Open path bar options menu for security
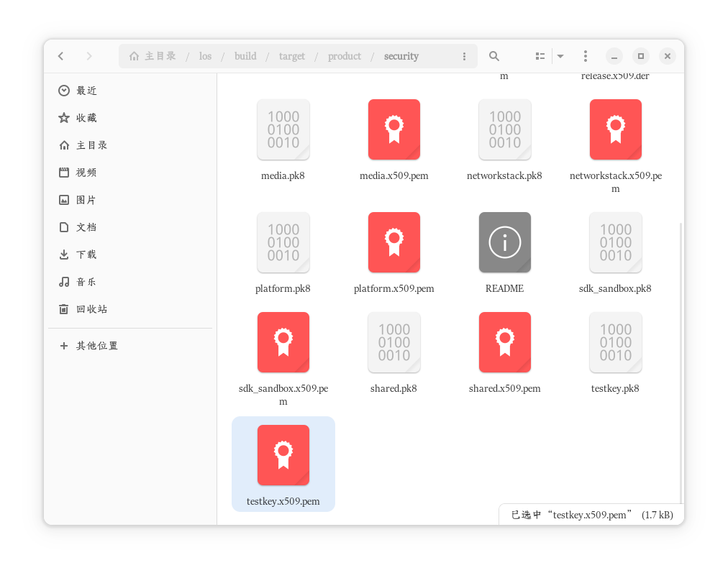This screenshot has width=728, height=573. tap(464, 56)
